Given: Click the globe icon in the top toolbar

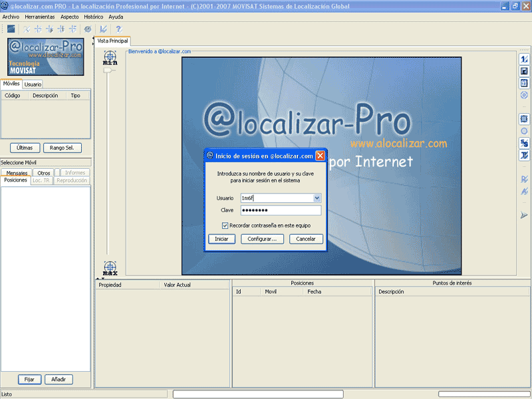Looking at the screenshot, I should (88, 29).
